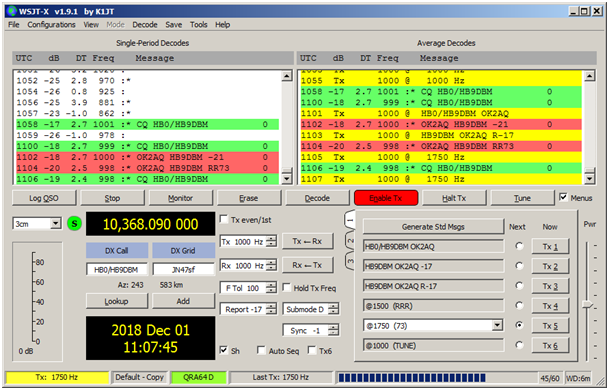The image size is (609, 390).
Task: Click the Log QSO button
Action: [x=44, y=198]
